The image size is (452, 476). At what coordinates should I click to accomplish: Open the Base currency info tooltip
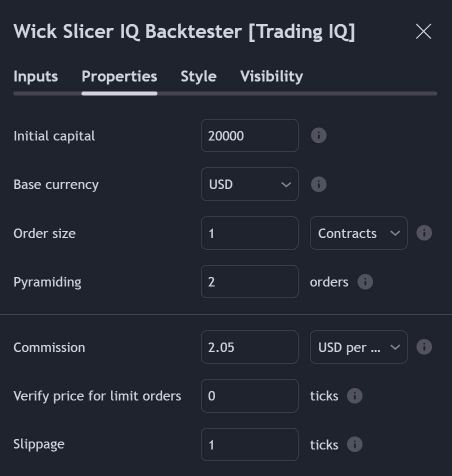click(x=318, y=184)
